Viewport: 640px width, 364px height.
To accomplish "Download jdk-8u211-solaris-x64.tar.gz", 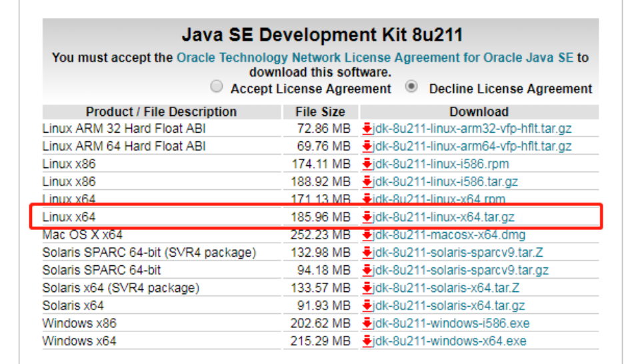I will coord(448,305).
